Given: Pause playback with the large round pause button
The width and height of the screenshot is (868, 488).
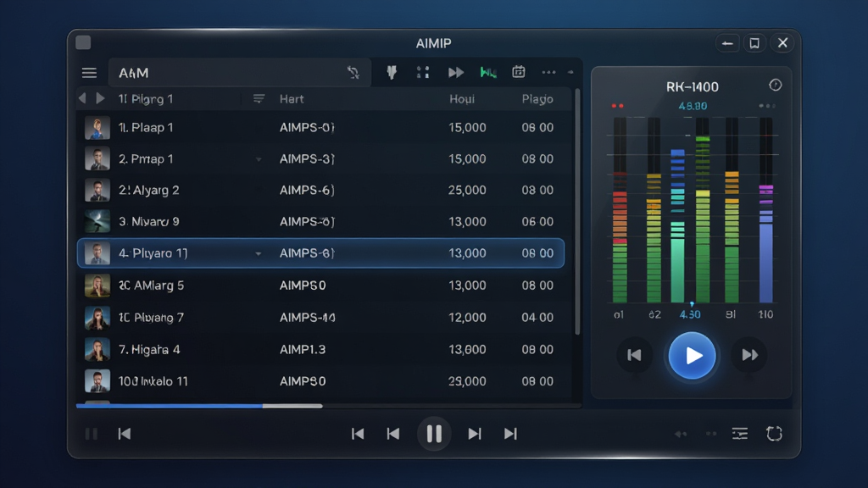Looking at the screenshot, I should click(x=434, y=433).
